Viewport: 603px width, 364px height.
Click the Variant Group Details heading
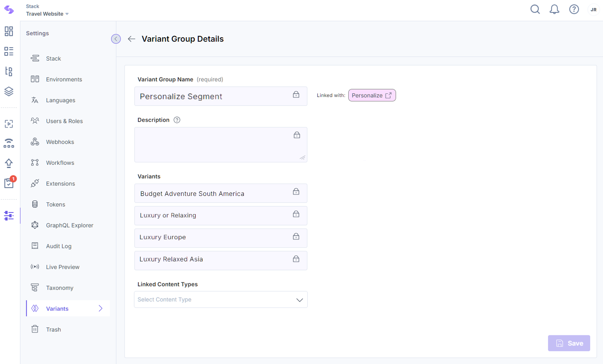182,39
